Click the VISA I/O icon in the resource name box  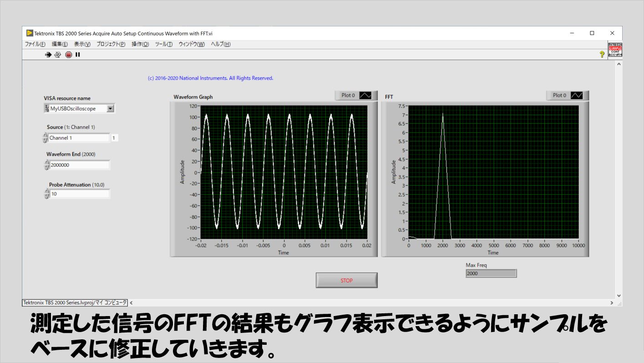point(47,108)
